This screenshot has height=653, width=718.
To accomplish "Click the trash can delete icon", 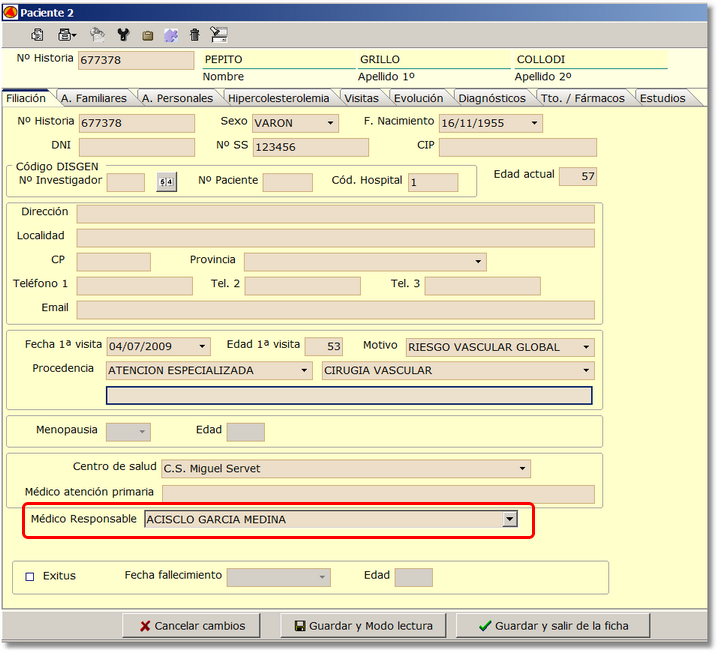I will pos(195,34).
